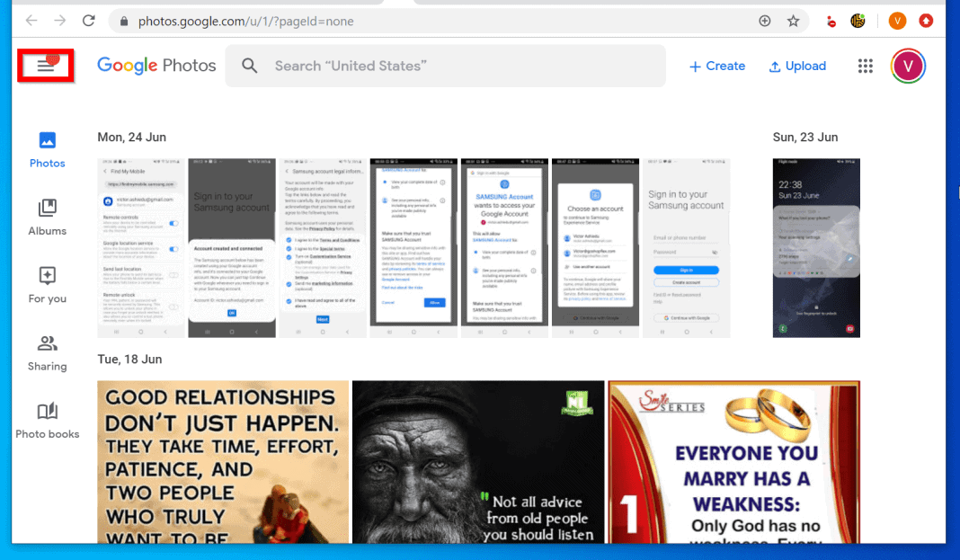This screenshot has height=560, width=960.
Task: Toggle the bookmark star for this page
Action: click(x=794, y=20)
